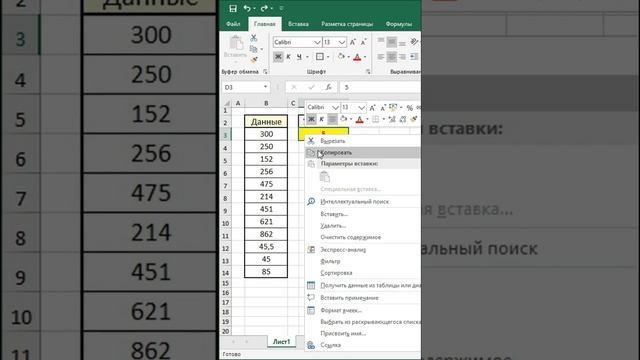The image size is (640, 360).
Task: Open the ribbon borders dropdown arrow
Action: (328, 57)
